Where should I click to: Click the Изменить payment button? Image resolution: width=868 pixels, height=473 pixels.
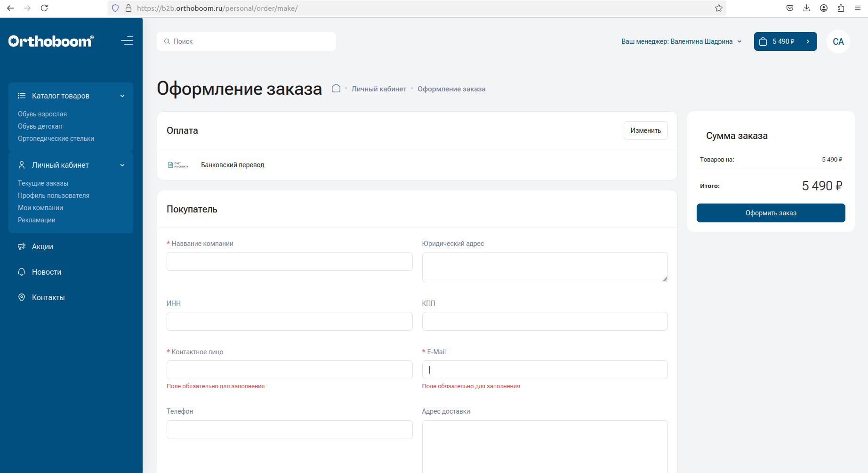click(645, 130)
